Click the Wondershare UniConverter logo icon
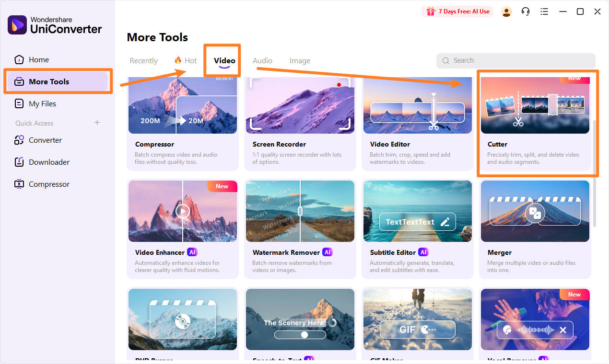Image resolution: width=609 pixels, height=364 pixels. (x=17, y=25)
